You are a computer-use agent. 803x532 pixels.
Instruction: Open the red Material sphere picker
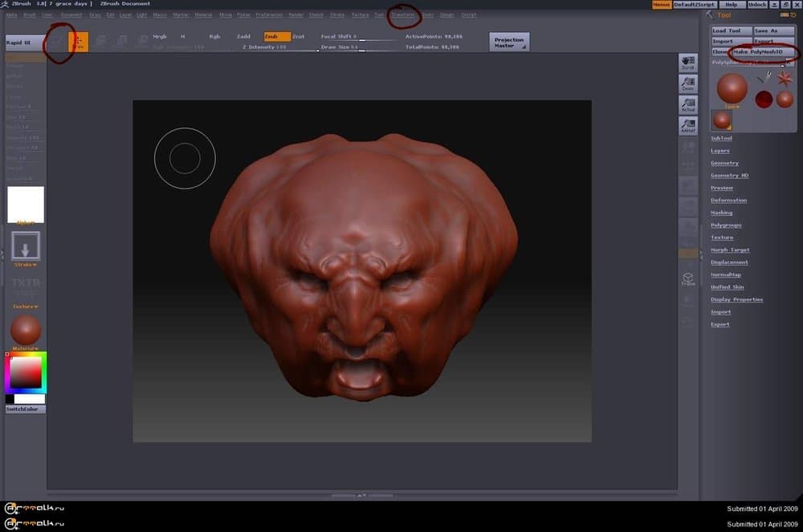tap(26, 330)
